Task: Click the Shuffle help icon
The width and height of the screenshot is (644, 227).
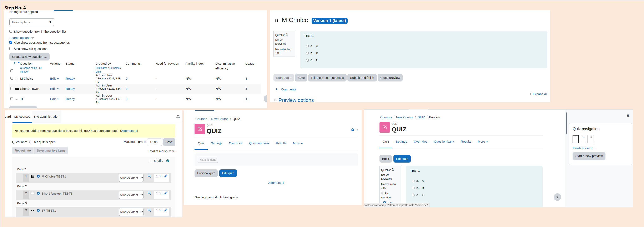Action: point(168,161)
